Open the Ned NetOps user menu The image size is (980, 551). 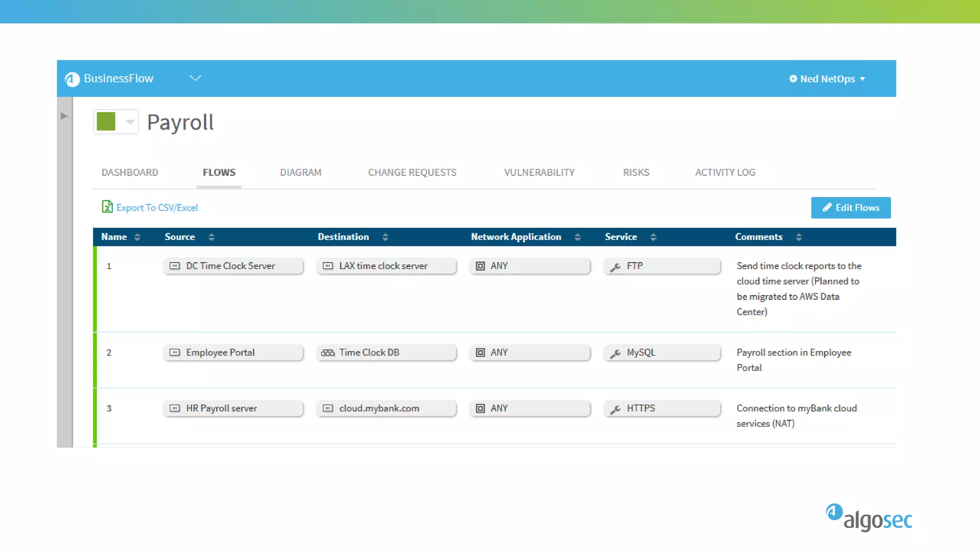pos(828,79)
